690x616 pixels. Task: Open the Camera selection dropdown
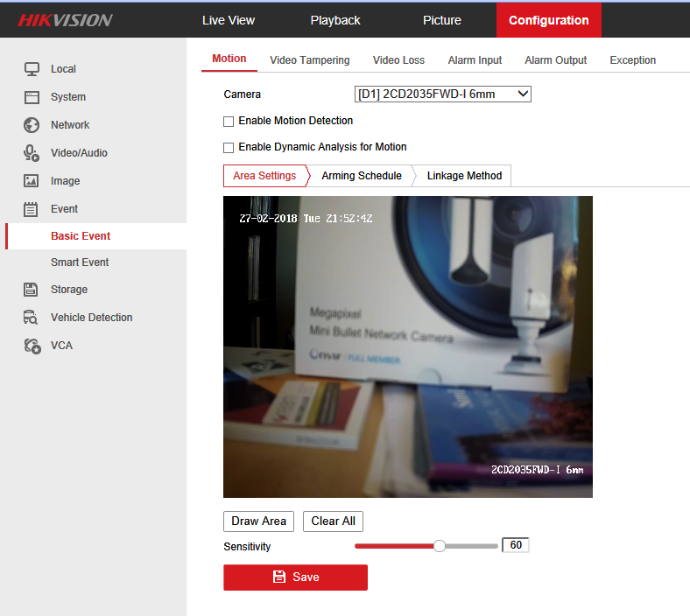[442, 94]
